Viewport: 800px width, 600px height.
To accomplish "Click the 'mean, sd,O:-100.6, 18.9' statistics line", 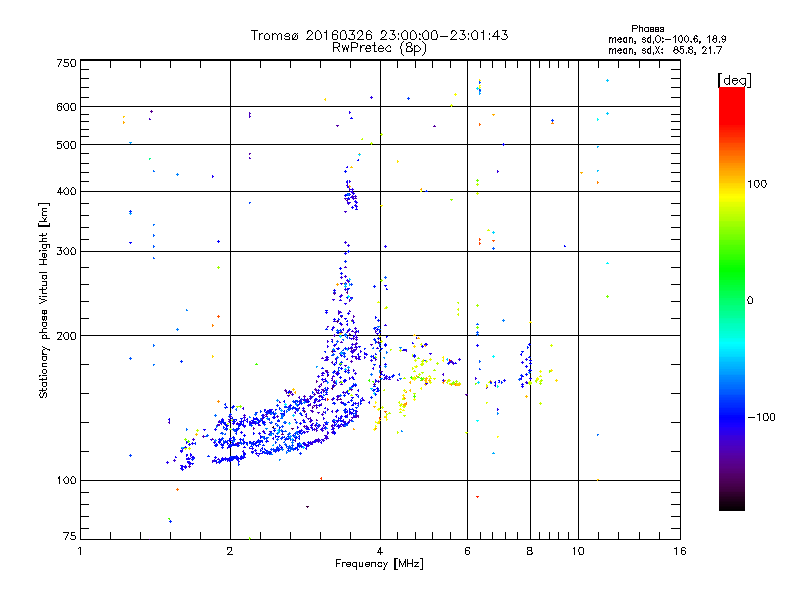I will 667,39.
